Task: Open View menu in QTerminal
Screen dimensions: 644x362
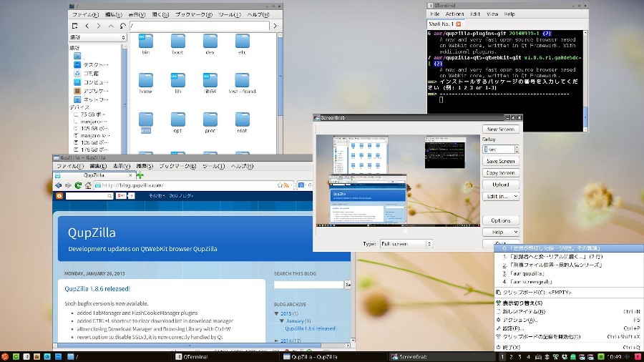Action: (x=492, y=14)
